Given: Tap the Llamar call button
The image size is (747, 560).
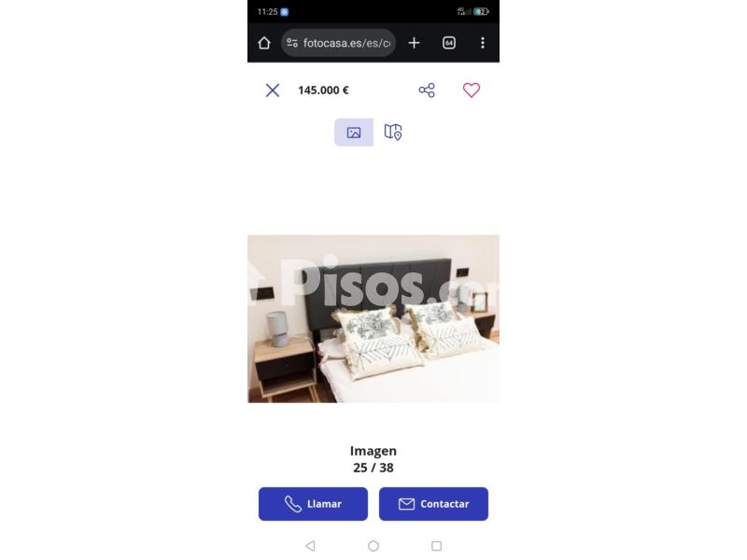Looking at the screenshot, I should 313,504.
